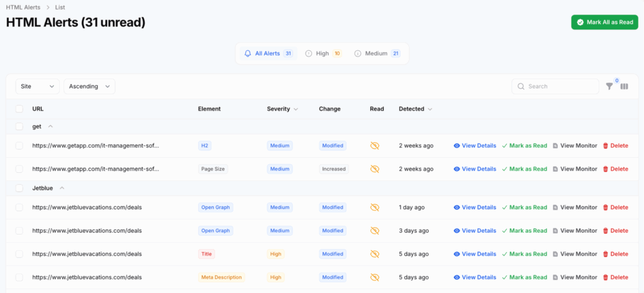Select checkbox for the Title alert row
The height and width of the screenshot is (293, 644).
(x=19, y=254)
